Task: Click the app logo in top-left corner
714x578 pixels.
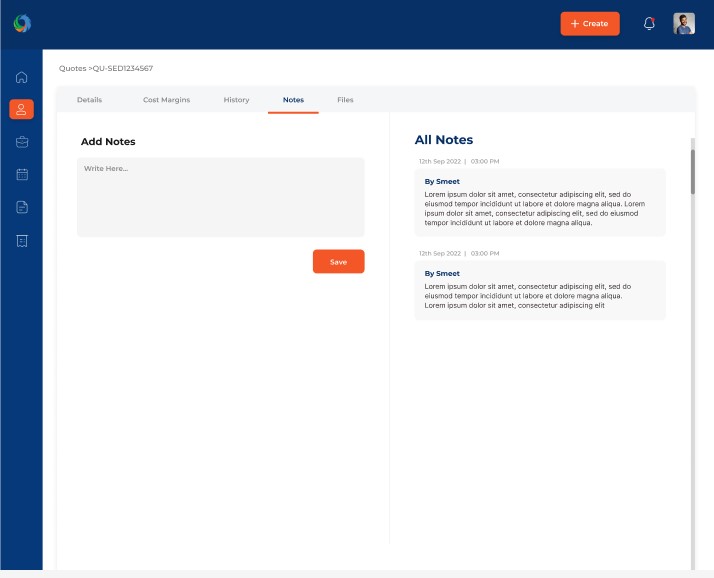Action: [22, 23]
